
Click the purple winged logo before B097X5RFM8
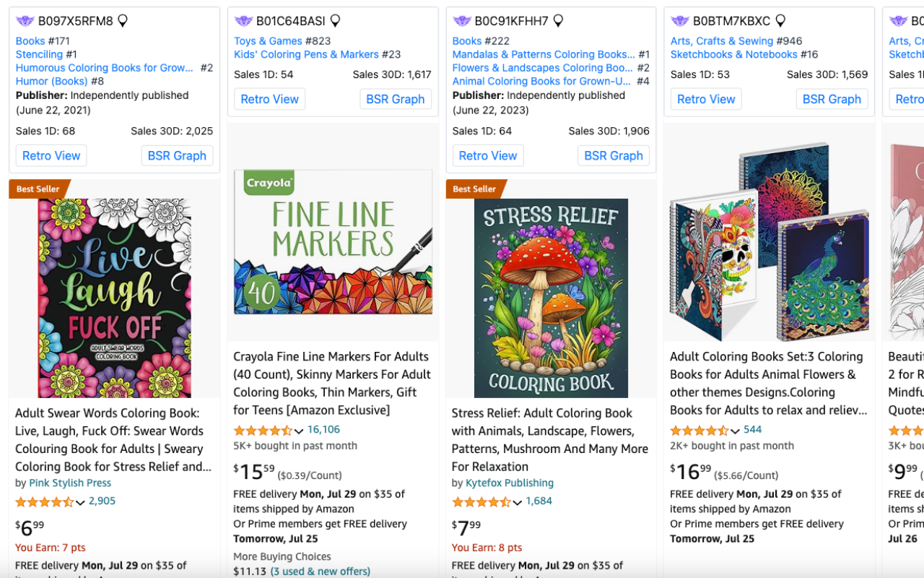(25, 21)
